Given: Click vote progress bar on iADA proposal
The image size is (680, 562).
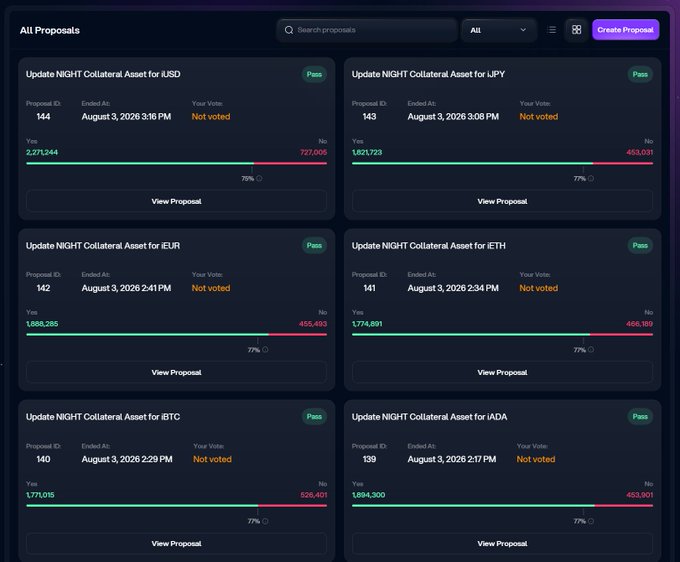Looking at the screenshot, I should point(502,506).
